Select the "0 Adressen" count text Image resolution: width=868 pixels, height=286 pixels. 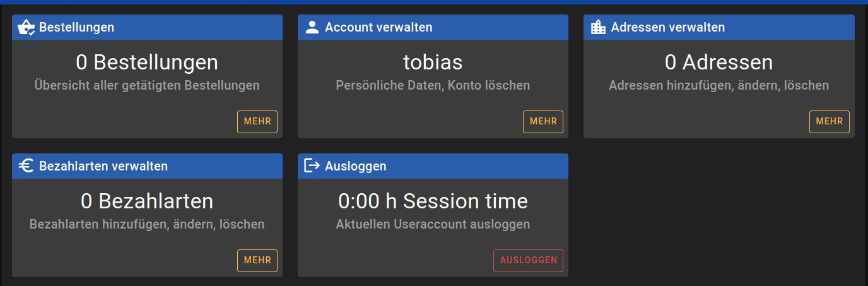tap(718, 63)
